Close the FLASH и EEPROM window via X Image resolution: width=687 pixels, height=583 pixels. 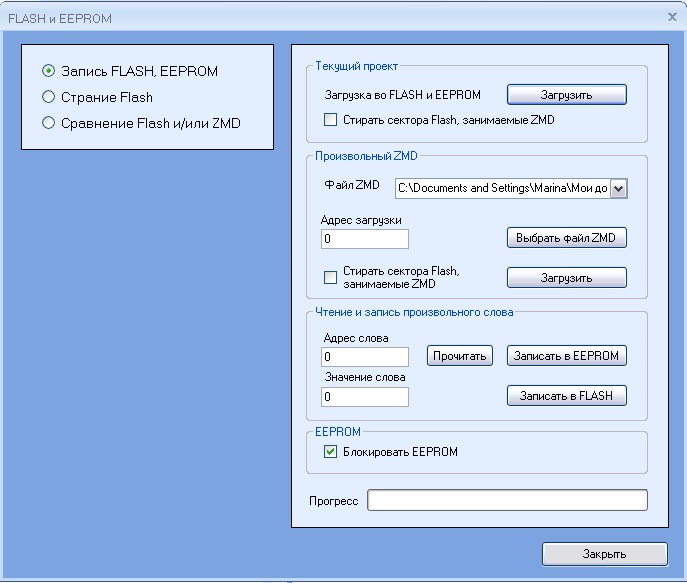672,17
